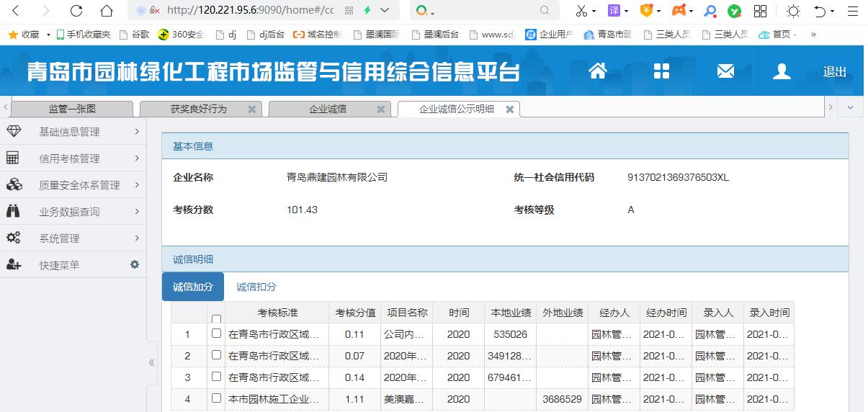Viewport: 868px width, 412px height.
Task: Expand the 信用考核管理 menu
Action: [x=72, y=158]
